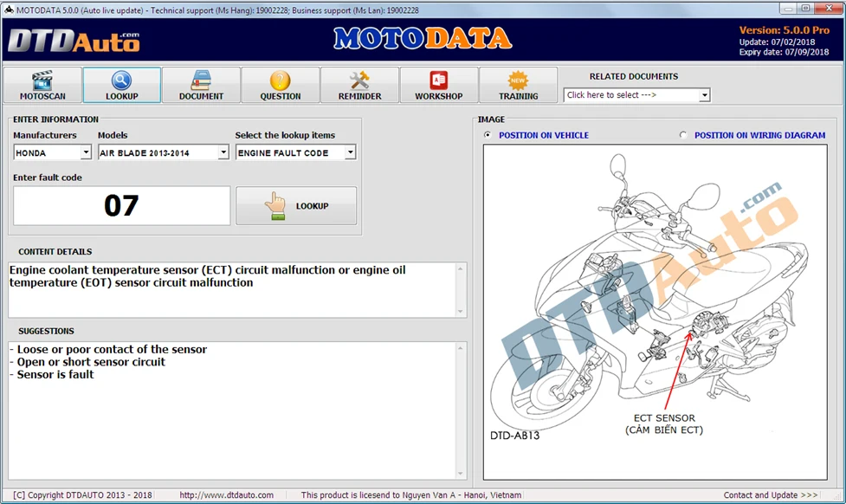Open the Manufacturers dropdown showing HONDA
Screen dimensions: 846x504
coord(85,152)
